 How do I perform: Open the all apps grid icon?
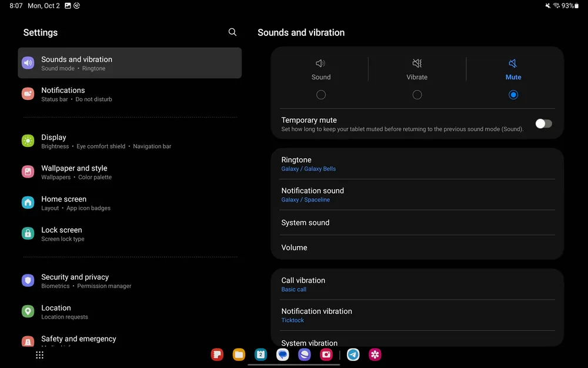point(40,355)
